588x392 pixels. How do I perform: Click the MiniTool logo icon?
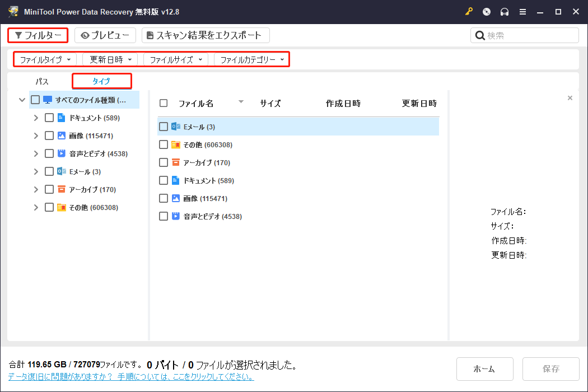pos(13,11)
